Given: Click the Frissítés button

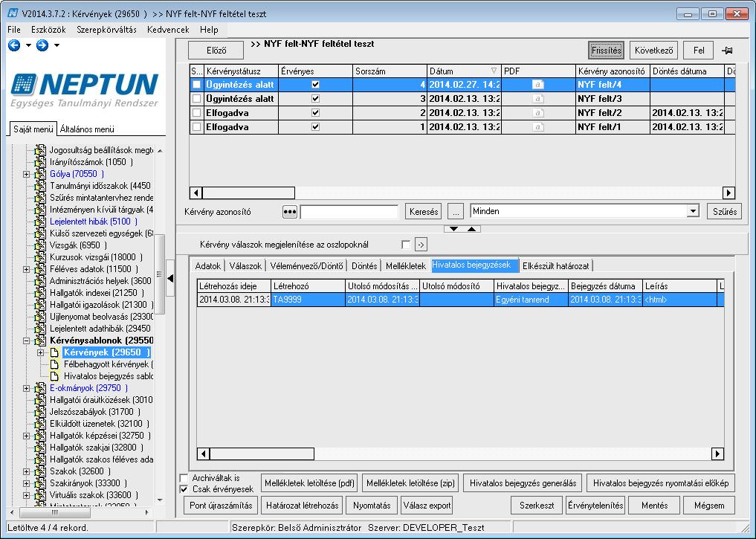Looking at the screenshot, I should [606, 50].
